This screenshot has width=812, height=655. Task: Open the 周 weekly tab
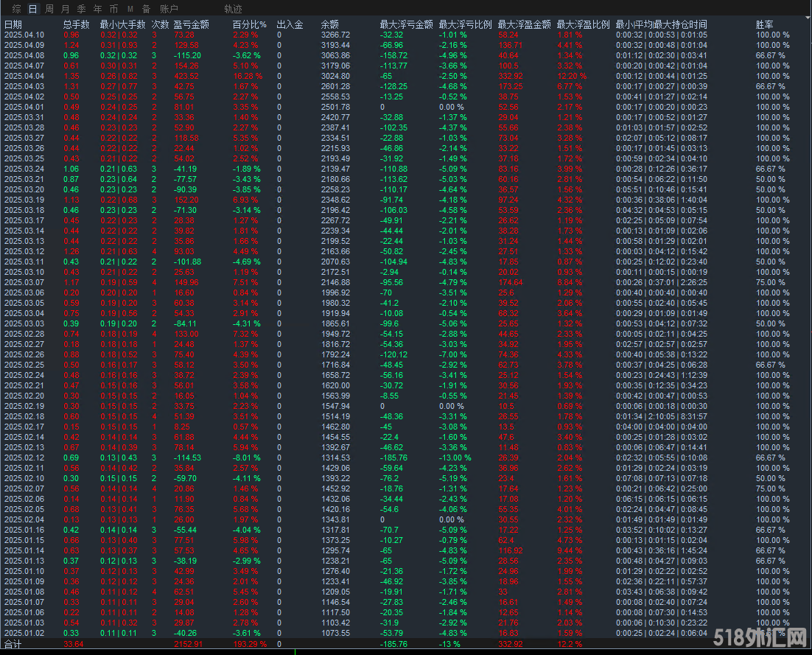49,9
